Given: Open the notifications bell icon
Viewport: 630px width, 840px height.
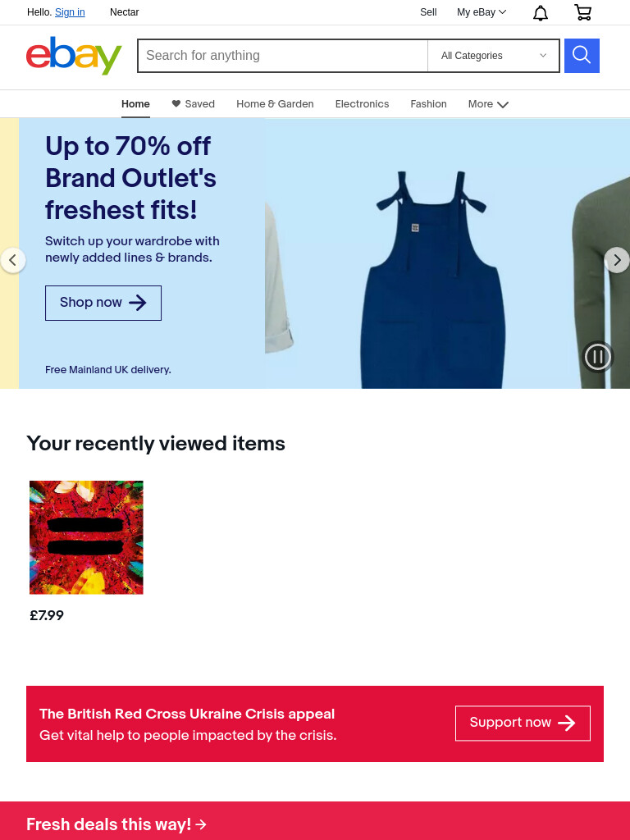Looking at the screenshot, I should (x=540, y=13).
